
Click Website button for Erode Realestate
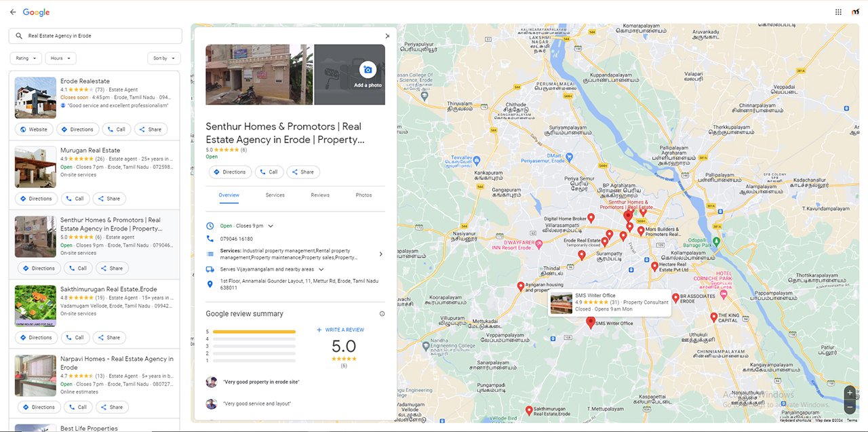tap(34, 130)
